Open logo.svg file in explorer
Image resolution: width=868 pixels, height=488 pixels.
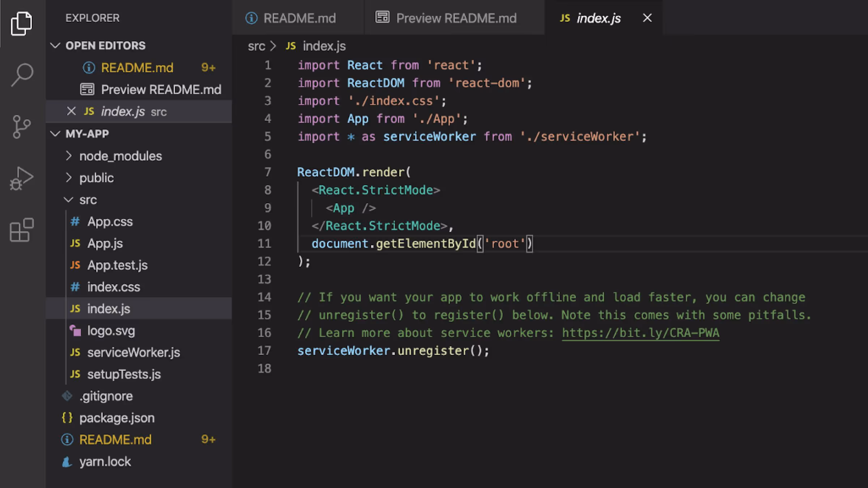[111, 331]
